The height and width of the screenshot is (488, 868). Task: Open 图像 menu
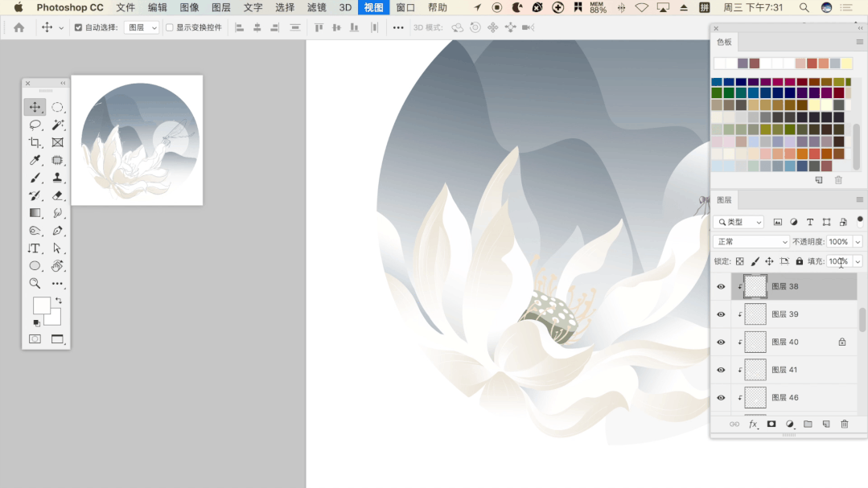click(x=189, y=7)
